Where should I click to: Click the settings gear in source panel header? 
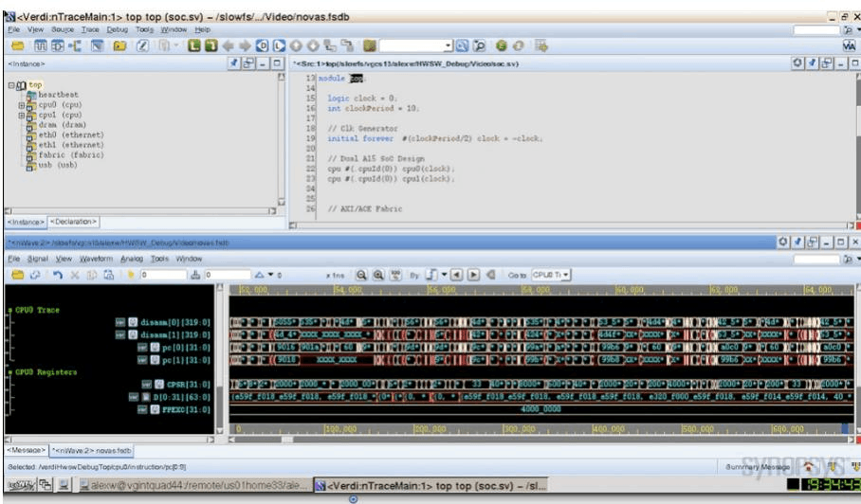797,63
